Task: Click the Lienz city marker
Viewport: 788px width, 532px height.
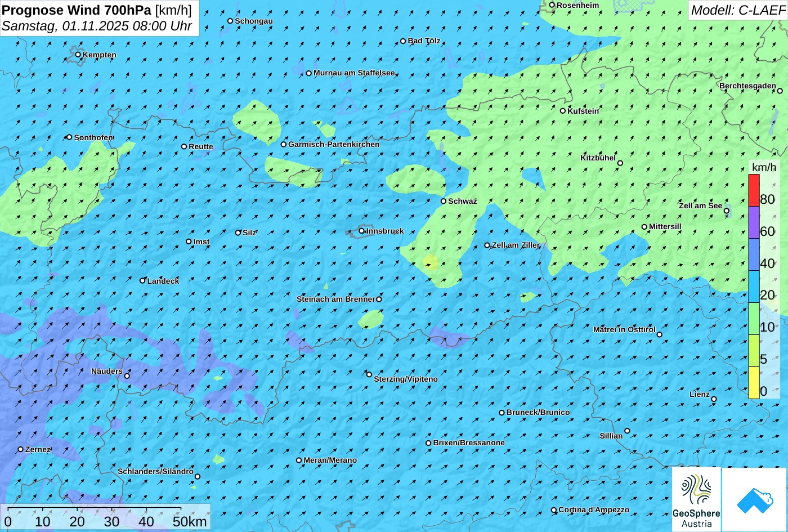Action: [714, 399]
